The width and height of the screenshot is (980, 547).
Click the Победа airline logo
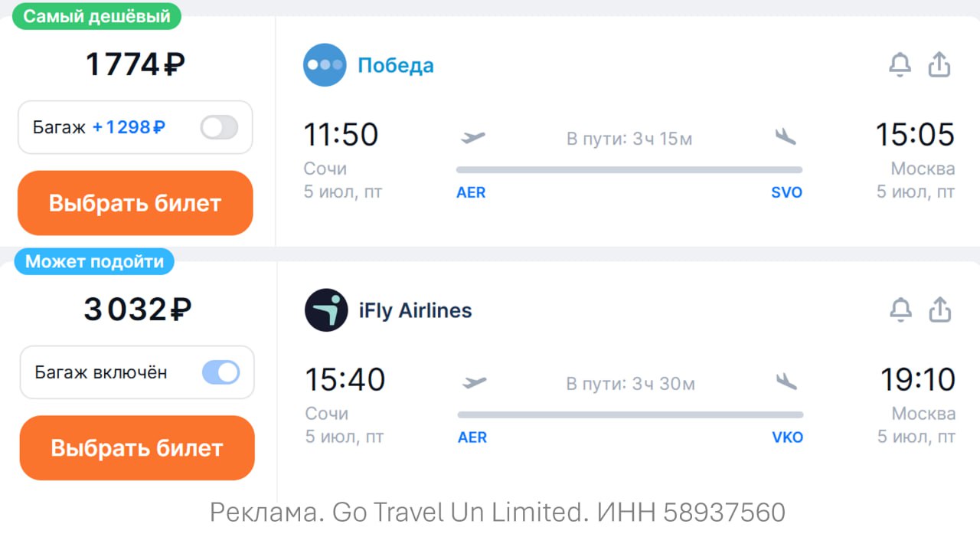[325, 65]
